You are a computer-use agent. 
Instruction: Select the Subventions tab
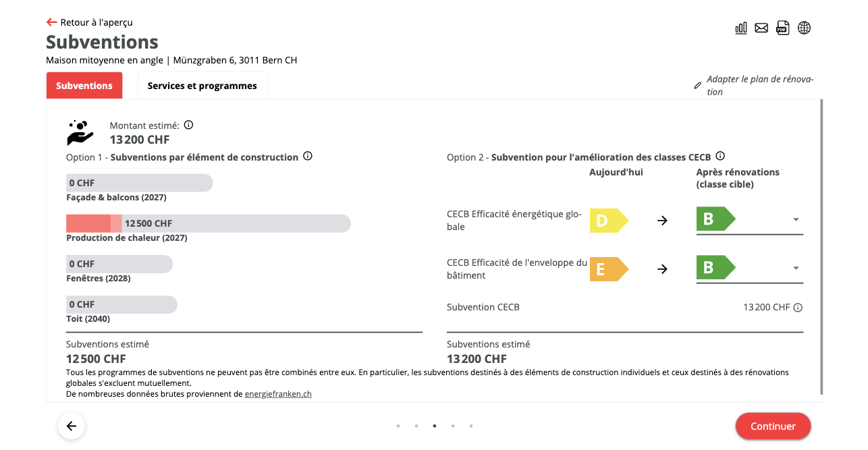[84, 86]
